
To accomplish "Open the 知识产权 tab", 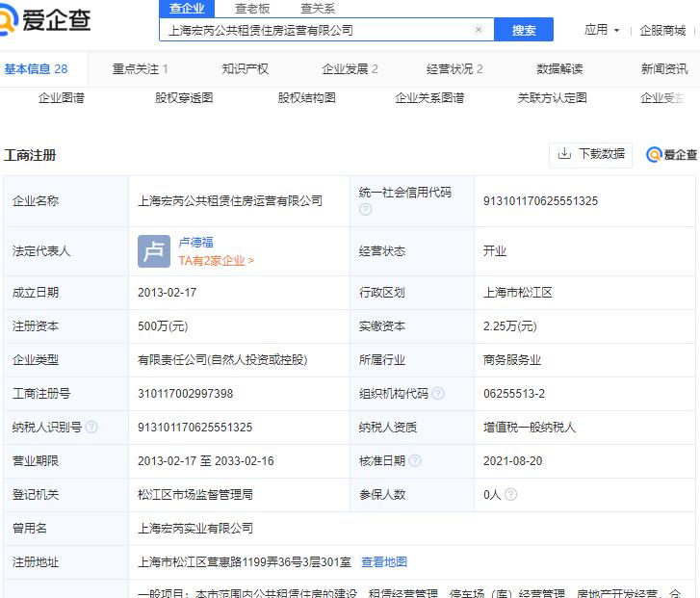I will [245, 68].
